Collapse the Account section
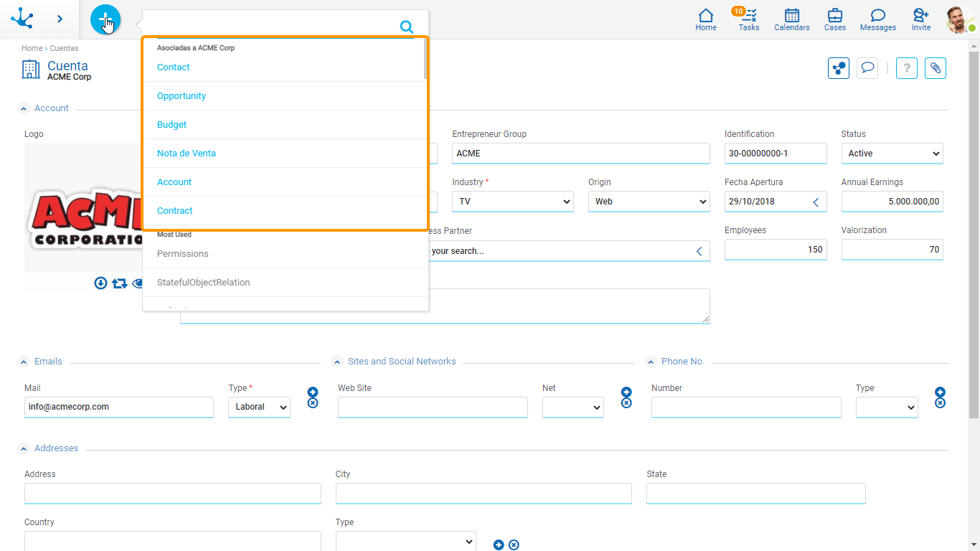The height and width of the screenshot is (551, 980). point(22,108)
